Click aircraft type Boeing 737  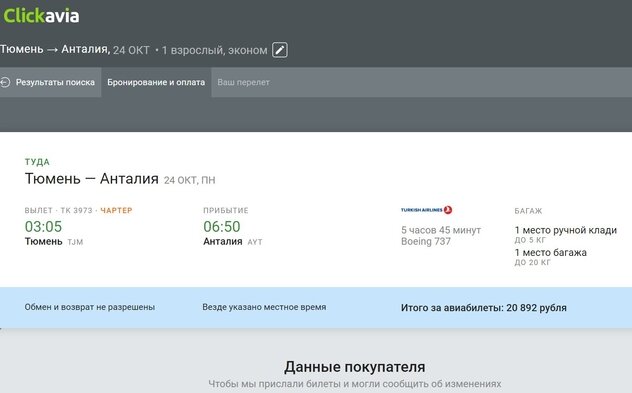426,241
